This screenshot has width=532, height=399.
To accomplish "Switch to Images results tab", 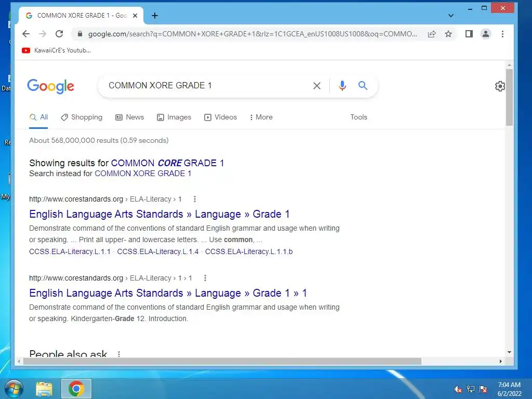I will pyautogui.click(x=174, y=117).
